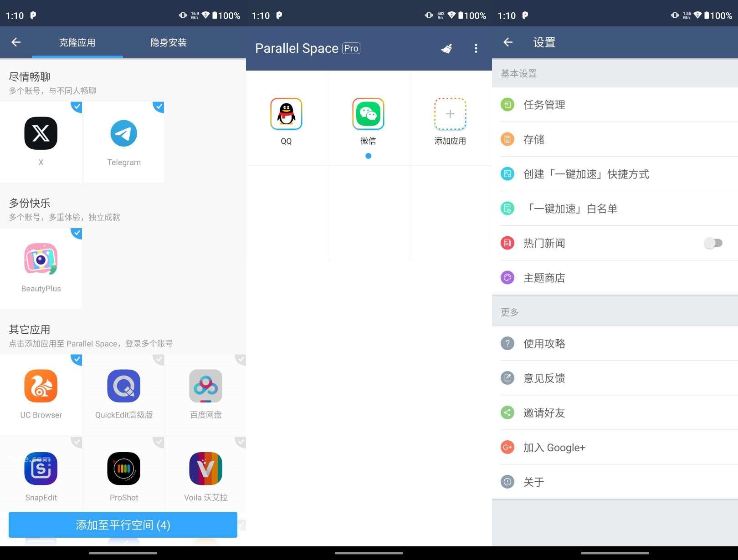
Task: Tap the 存储 storage icon in settings
Action: click(x=507, y=139)
